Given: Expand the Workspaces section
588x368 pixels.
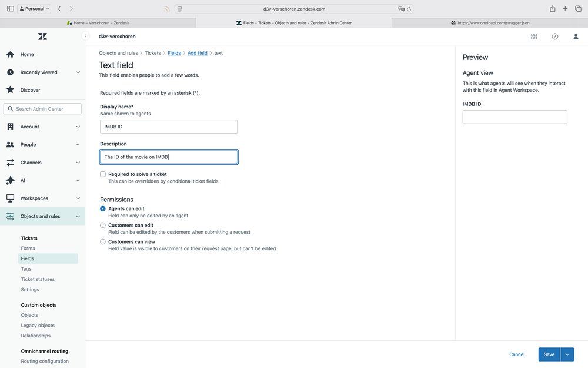Looking at the screenshot, I should coord(78,198).
